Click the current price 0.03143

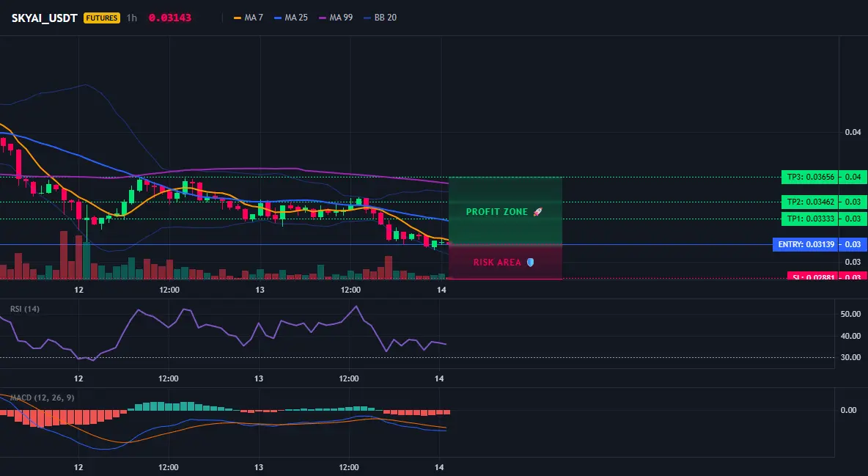[170, 18]
